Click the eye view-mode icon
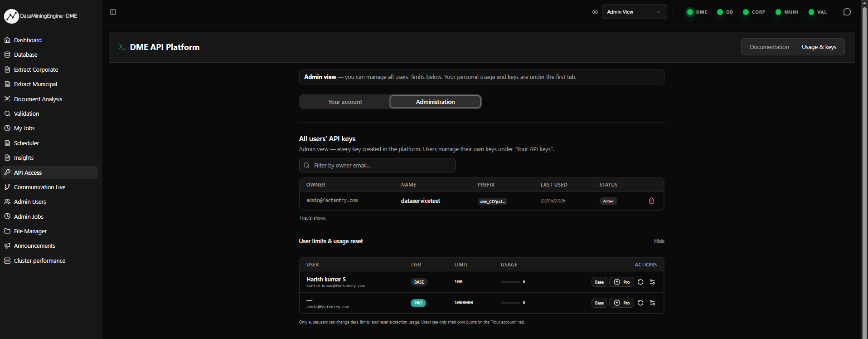The height and width of the screenshot is (339, 868). click(595, 12)
